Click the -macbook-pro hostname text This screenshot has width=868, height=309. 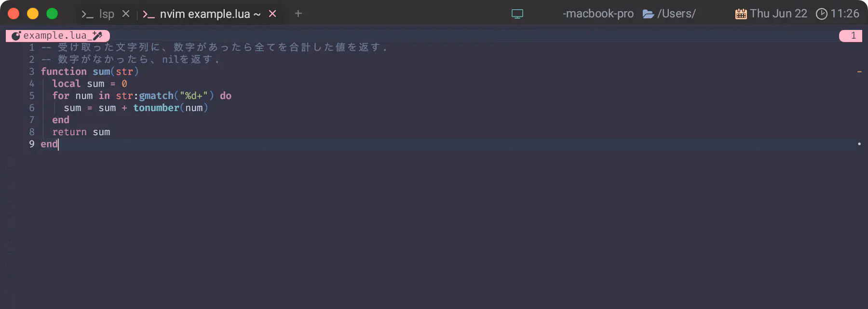(x=598, y=14)
